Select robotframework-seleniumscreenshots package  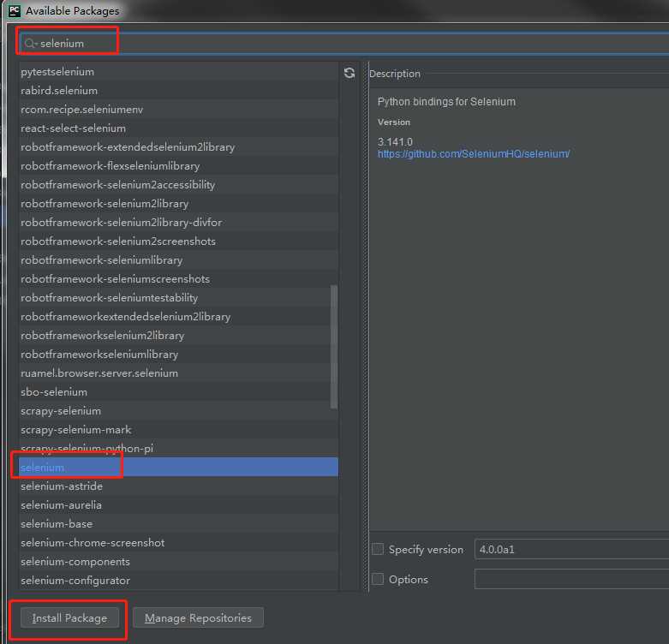[179, 279]
